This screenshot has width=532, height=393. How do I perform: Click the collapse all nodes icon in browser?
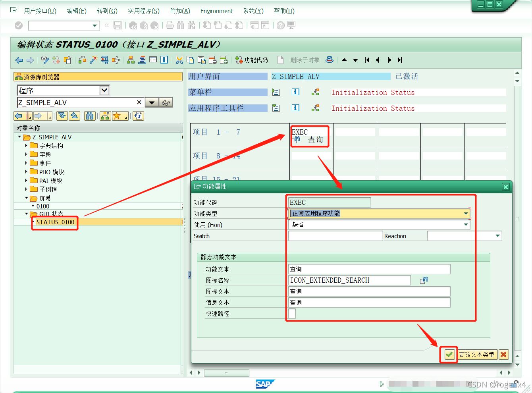tap(74, 116)
